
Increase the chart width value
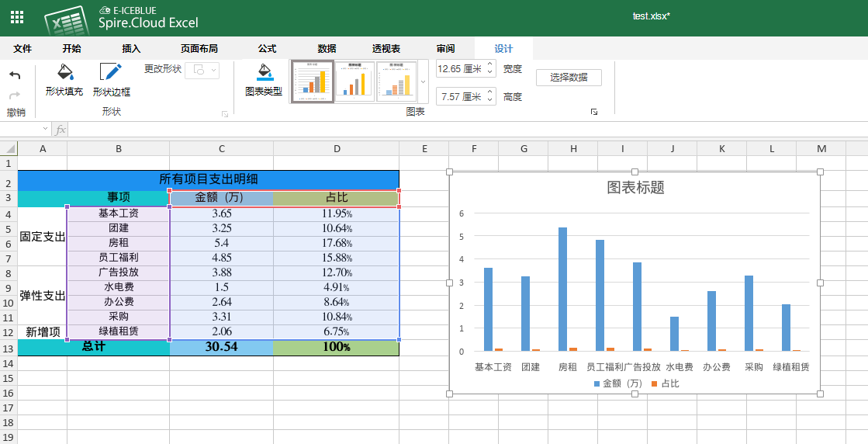pos(490,64)
